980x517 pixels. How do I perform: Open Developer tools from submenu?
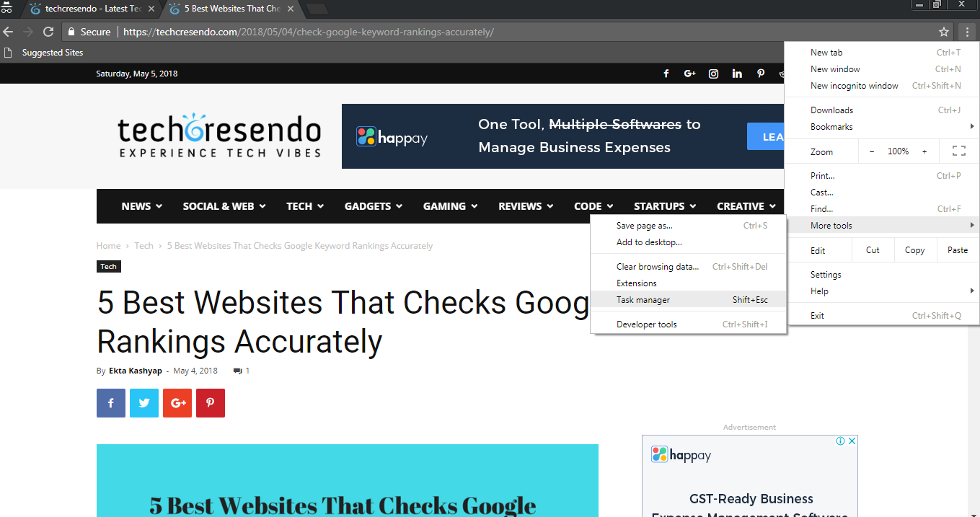689,324
